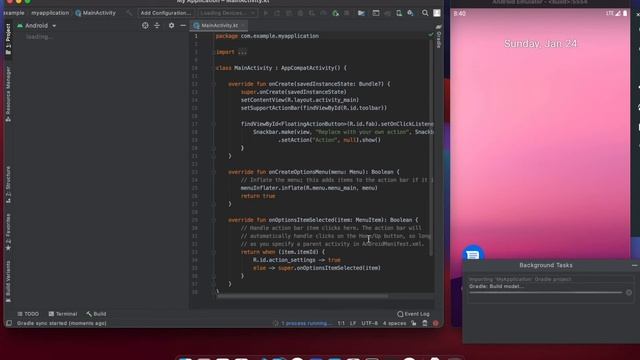Minimize the Background Tasks popup
640x360 pixels.
coord(634,265)
